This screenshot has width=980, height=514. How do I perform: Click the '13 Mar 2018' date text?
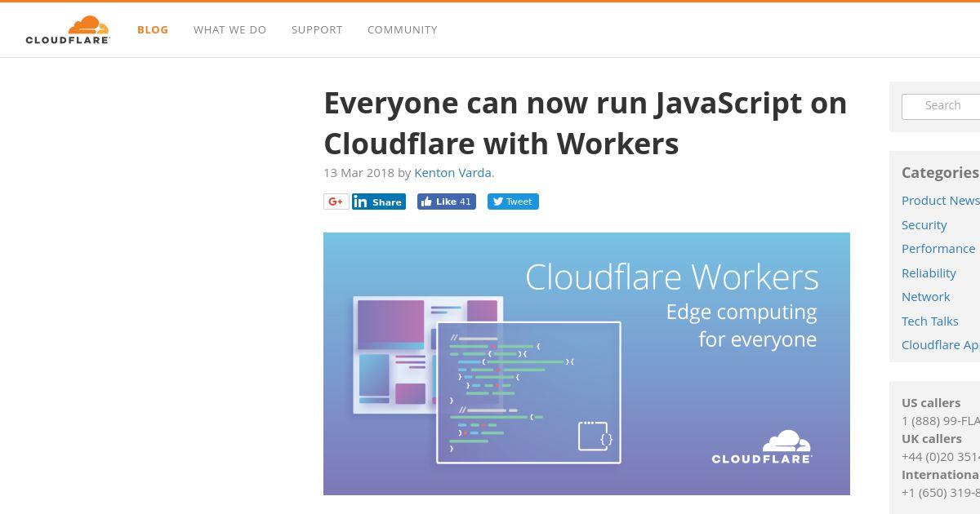359,172
